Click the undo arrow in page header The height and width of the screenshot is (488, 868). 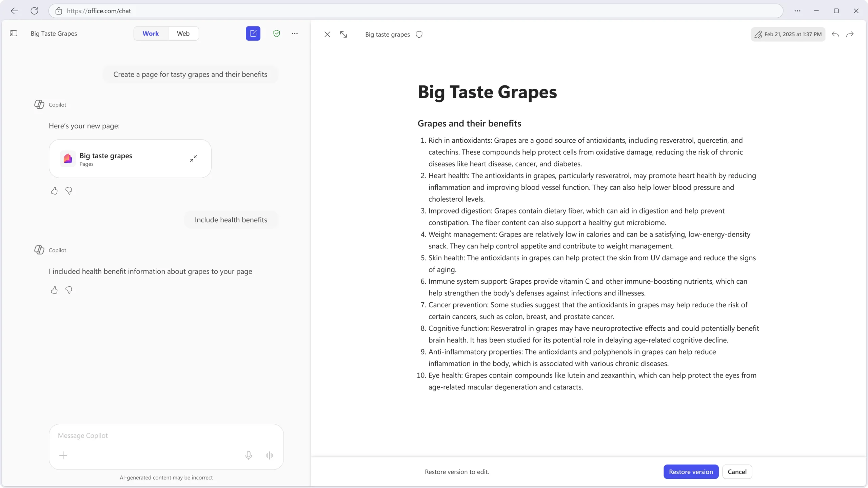[x=835, y=35]
